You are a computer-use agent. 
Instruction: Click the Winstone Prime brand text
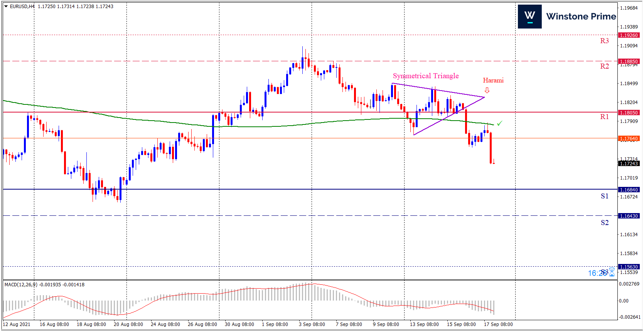581,17
